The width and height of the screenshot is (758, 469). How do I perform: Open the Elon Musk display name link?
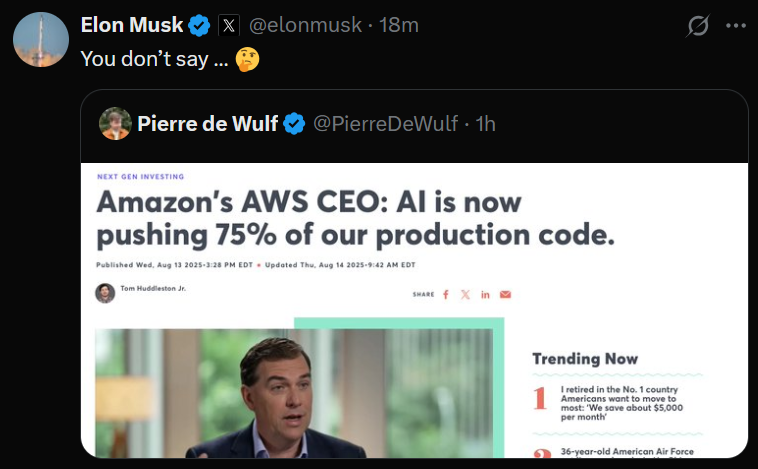pos(132,25)
